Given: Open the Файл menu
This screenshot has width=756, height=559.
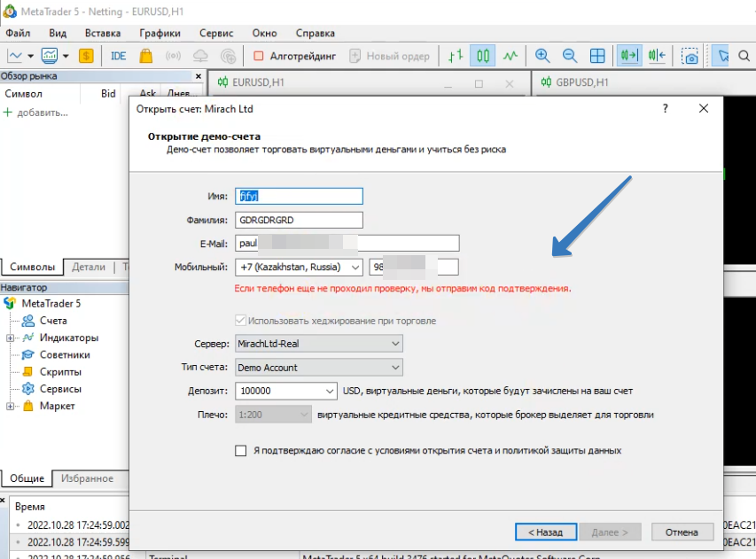Looking at the screenshot, I should coord(18,34).
